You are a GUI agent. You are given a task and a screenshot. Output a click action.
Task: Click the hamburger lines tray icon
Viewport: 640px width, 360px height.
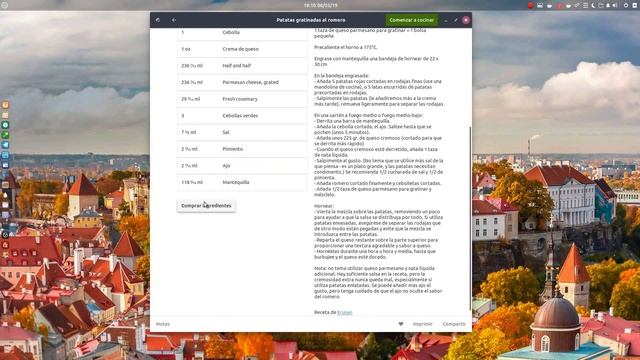(585, 5)
